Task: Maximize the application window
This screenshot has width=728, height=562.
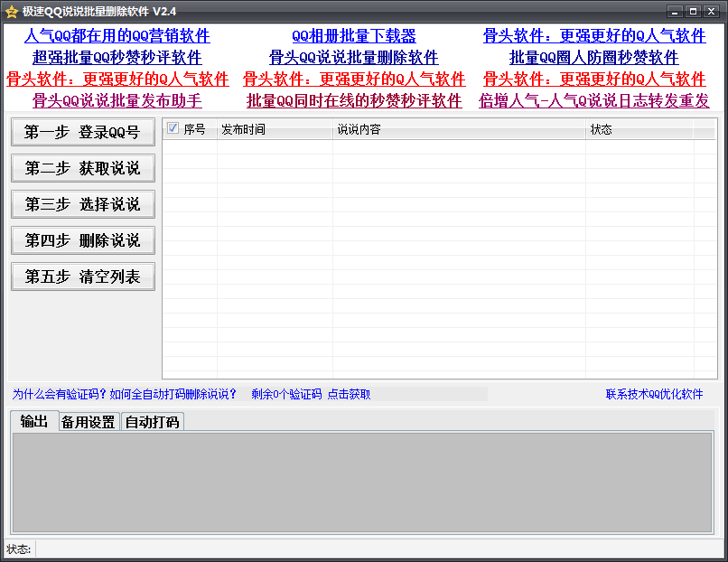Action: tap(693, 11)
